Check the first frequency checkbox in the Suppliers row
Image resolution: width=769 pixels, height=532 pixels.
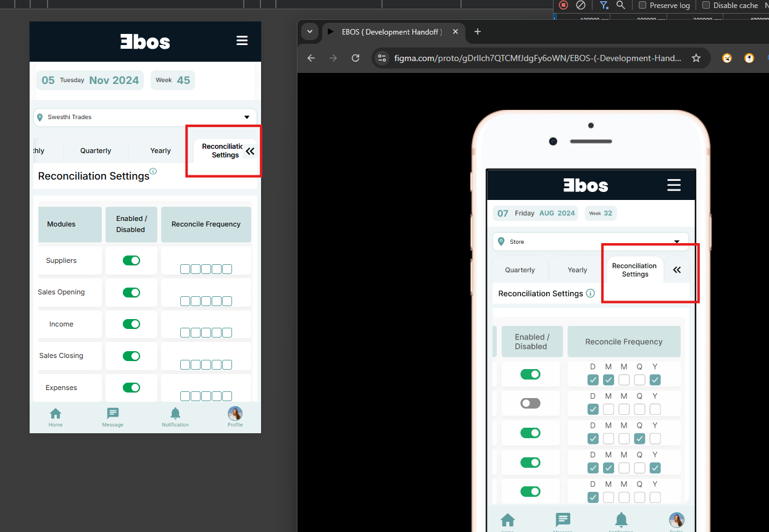185,268
